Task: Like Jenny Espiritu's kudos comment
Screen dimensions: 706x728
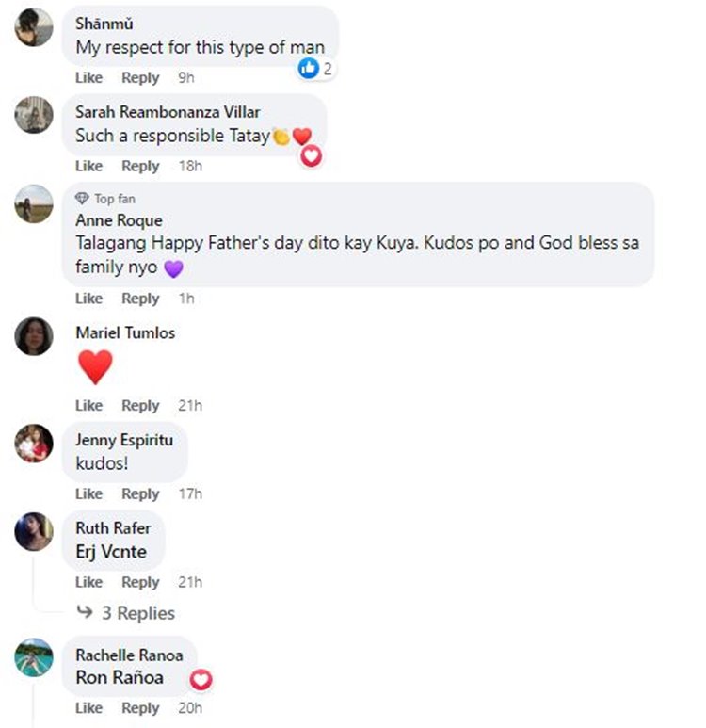Action: click(88, 493)
